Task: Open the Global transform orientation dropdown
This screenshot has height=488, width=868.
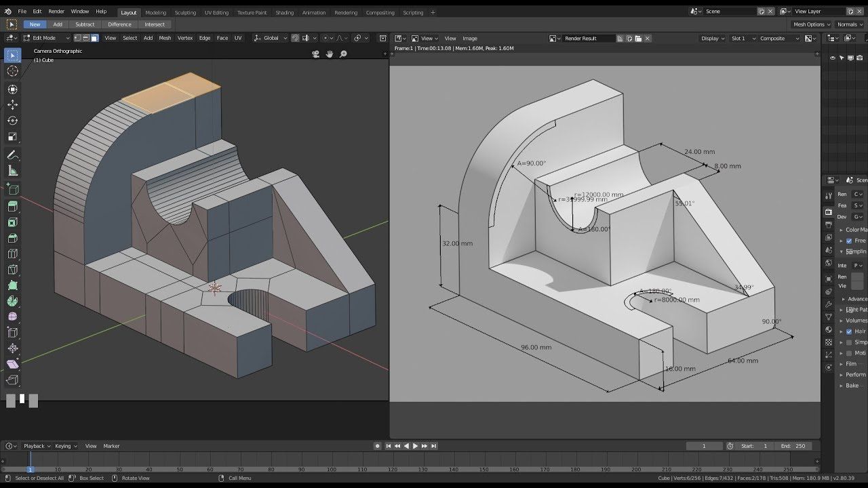Action: [271, 38]
